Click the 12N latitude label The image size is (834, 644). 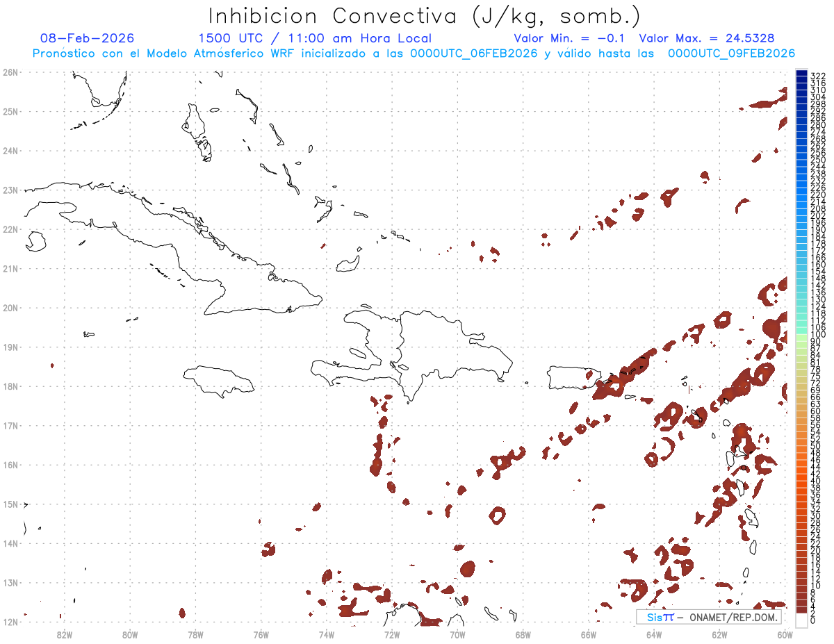[x=10, y=622]
